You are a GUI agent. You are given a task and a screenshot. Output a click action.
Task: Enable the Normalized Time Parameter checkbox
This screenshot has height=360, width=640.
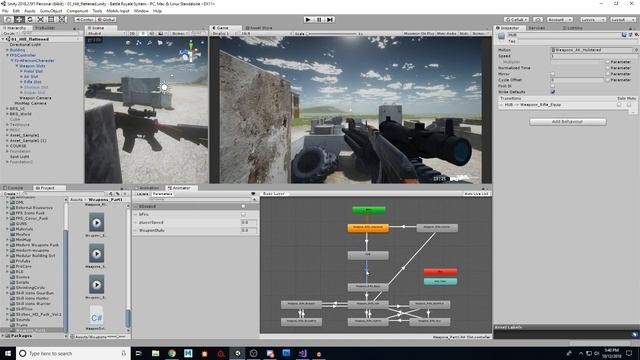(607, 68)
